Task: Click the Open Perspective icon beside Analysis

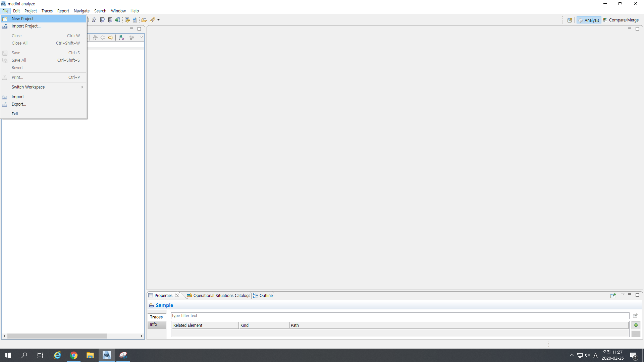Action: tap(570, 20)
